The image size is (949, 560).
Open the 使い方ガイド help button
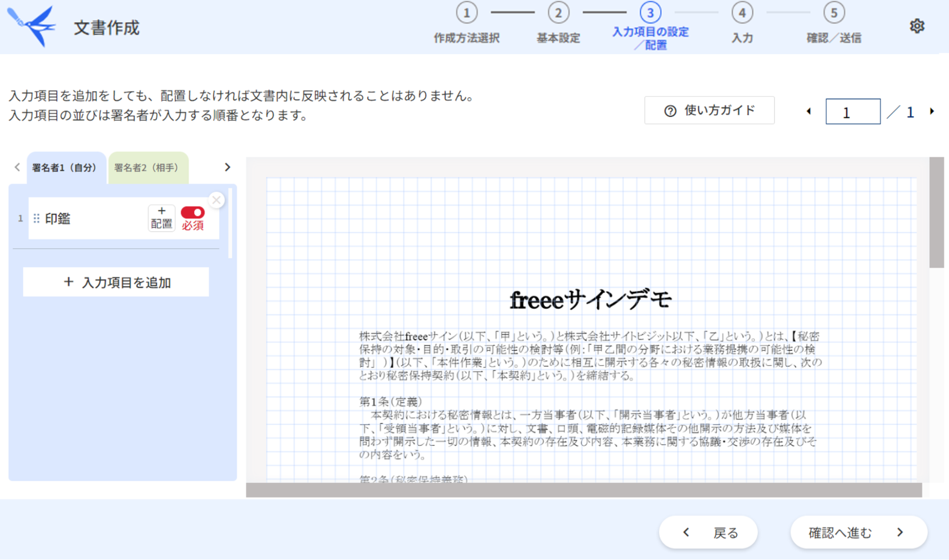tap(709, 111)
